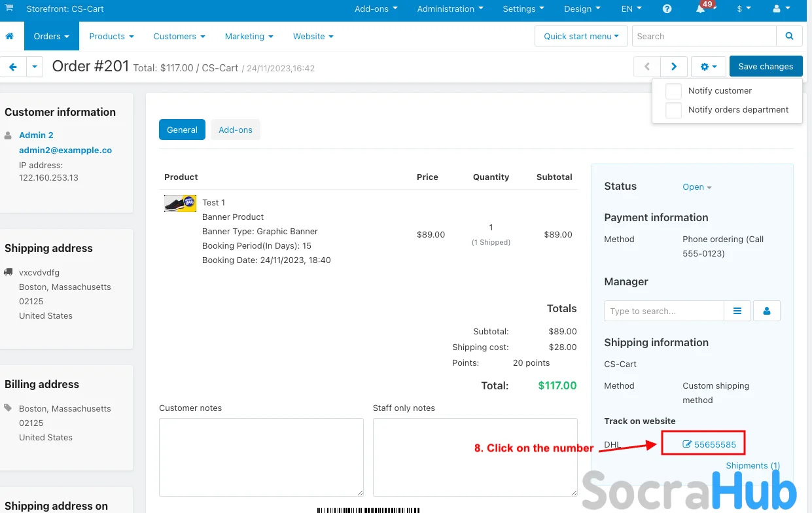
Task: Tick the Notify orders department checkbox
Action: pyautogui.click(x=673, y=110)
